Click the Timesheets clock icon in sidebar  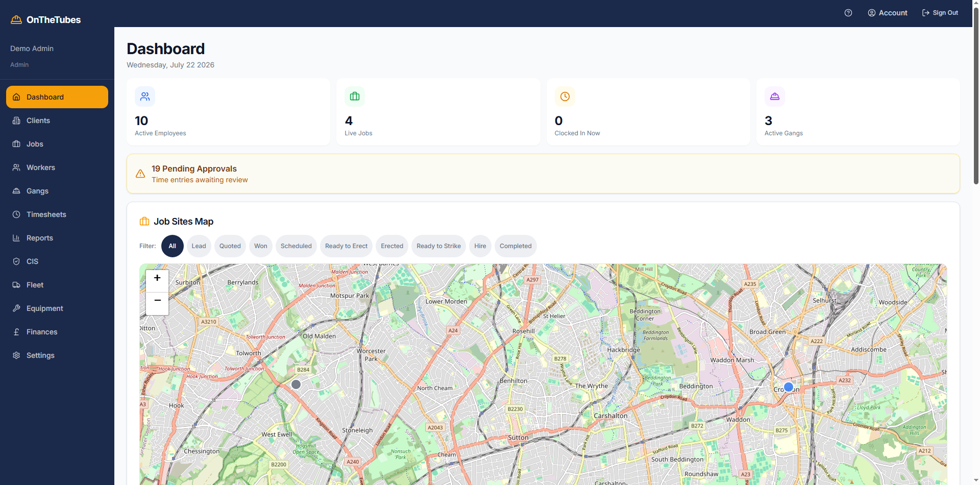pos(16,214)
